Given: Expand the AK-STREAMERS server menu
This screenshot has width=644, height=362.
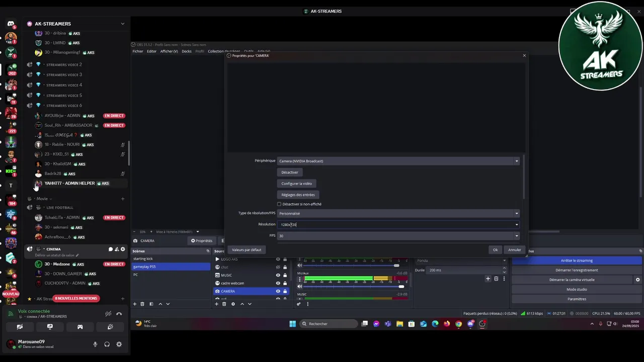Looking at the screenshot, I should [122, 24].
